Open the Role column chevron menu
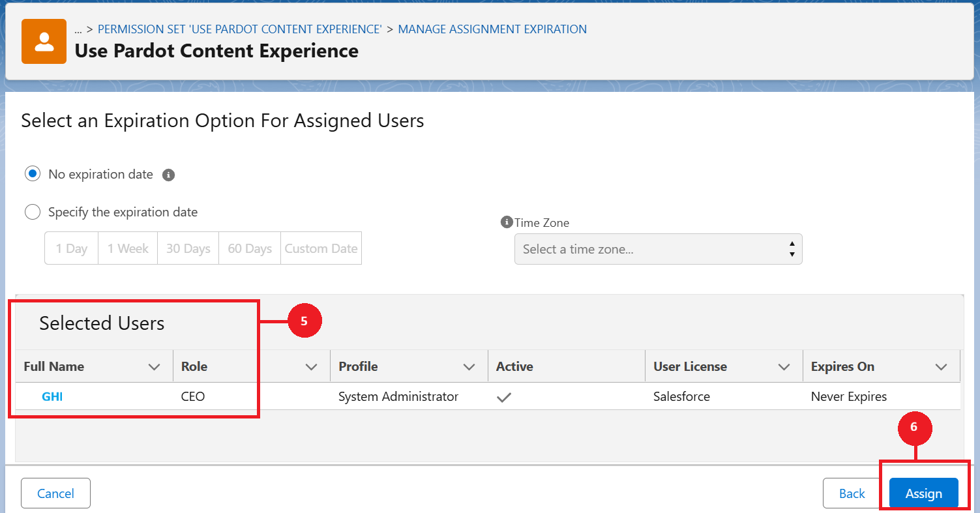Viewport: 980px width, 513px height. pyautogui.click(x=312, y=367)
